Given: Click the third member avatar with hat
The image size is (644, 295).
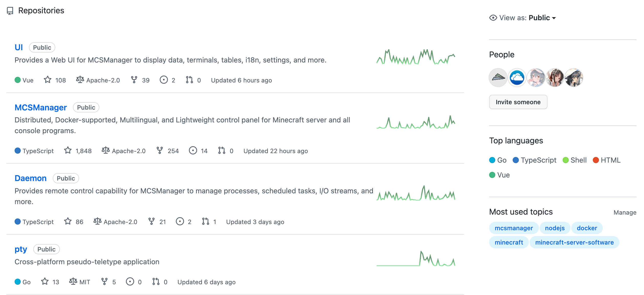Looking at the screenshot, I should pos(536,78).
